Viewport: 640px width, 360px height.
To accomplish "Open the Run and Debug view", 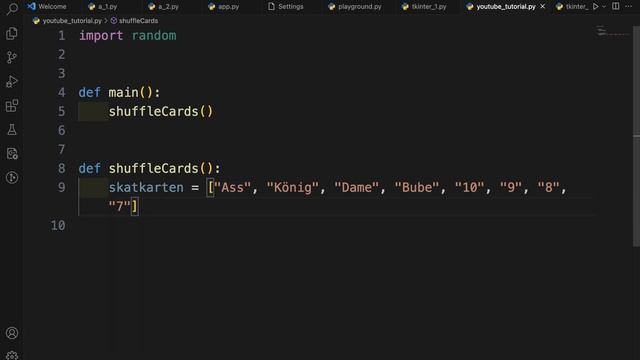I will click(12, 82).
